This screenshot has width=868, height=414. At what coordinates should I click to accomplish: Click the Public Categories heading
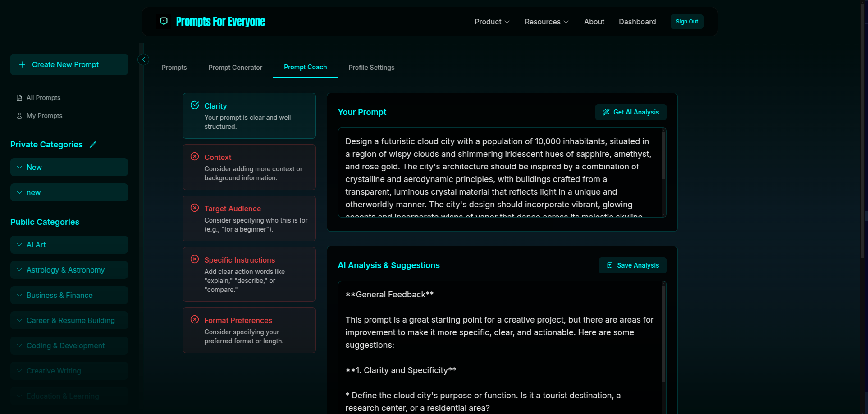(x=45, y=222)
